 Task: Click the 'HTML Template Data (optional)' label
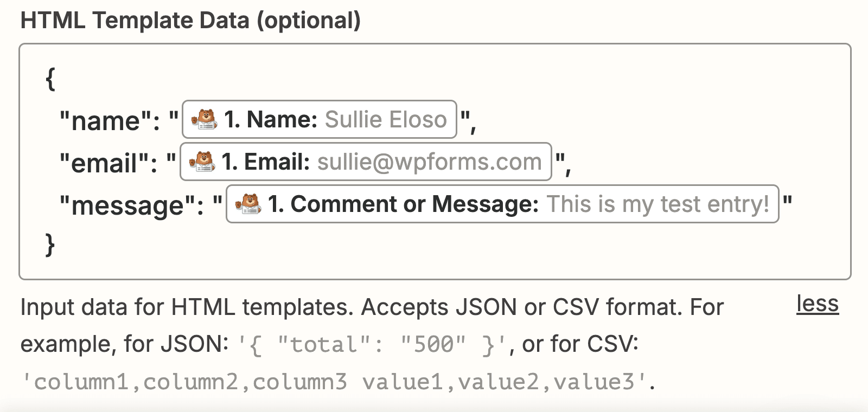190,21
